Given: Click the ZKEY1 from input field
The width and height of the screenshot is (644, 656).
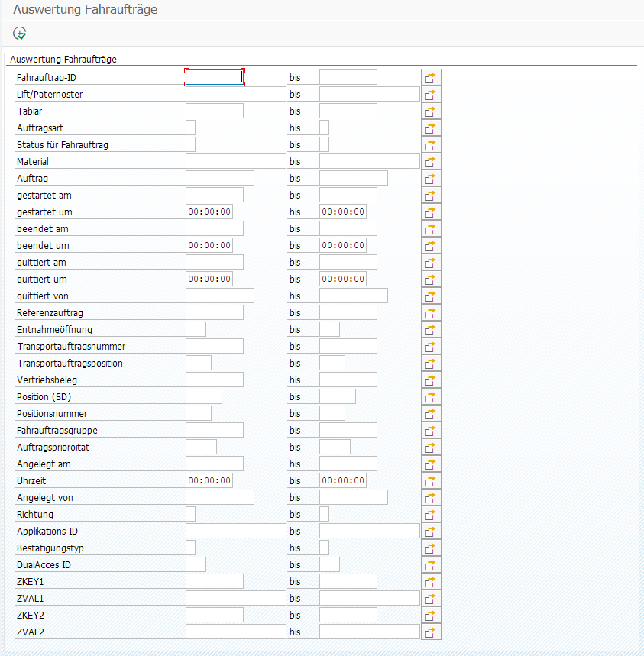Looking at the screenshot, I should click(x=214, y=581).
